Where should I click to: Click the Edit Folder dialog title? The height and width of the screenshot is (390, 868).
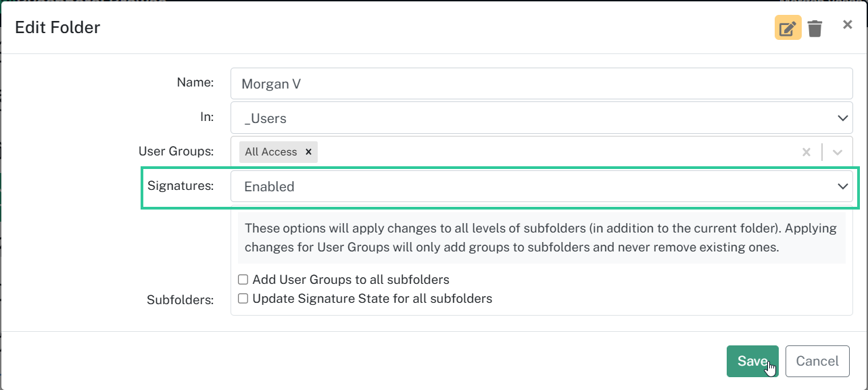[57, 28]
